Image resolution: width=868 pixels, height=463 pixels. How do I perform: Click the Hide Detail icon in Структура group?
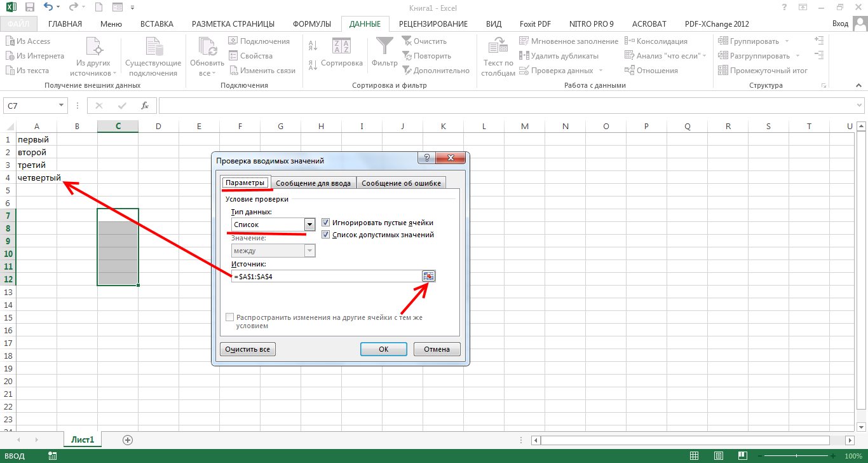pyautogui.click(x=818, y=56)
